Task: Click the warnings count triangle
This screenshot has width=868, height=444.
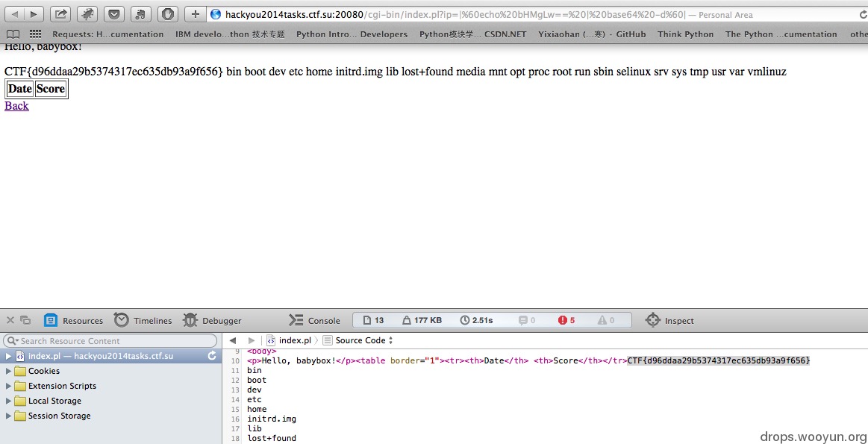Action: coord(606,320)
